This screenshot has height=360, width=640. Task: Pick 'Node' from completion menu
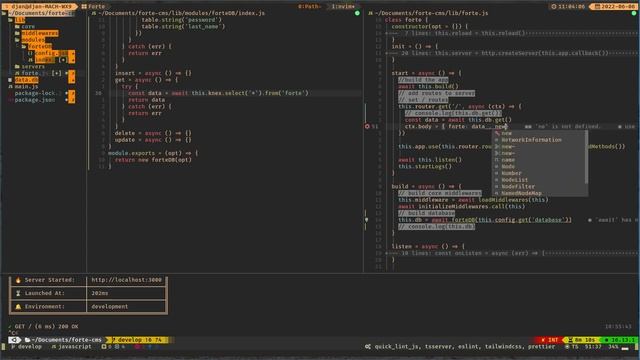click(x=539, y=167)
